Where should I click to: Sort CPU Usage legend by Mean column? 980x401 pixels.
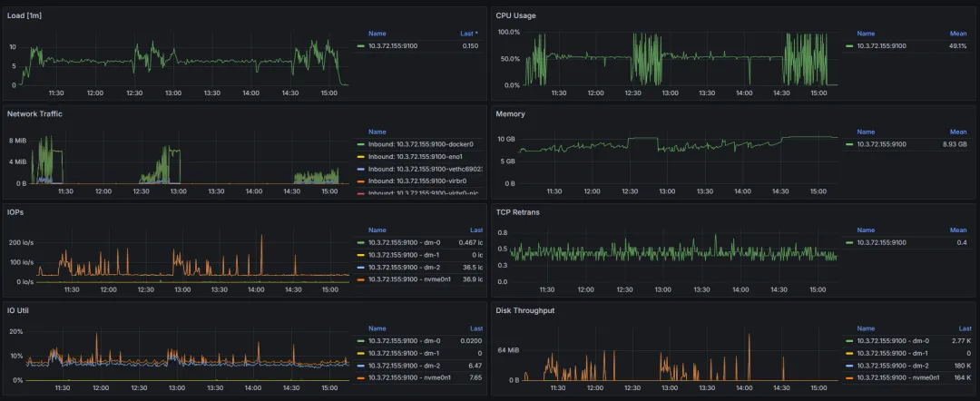point(958,33)
